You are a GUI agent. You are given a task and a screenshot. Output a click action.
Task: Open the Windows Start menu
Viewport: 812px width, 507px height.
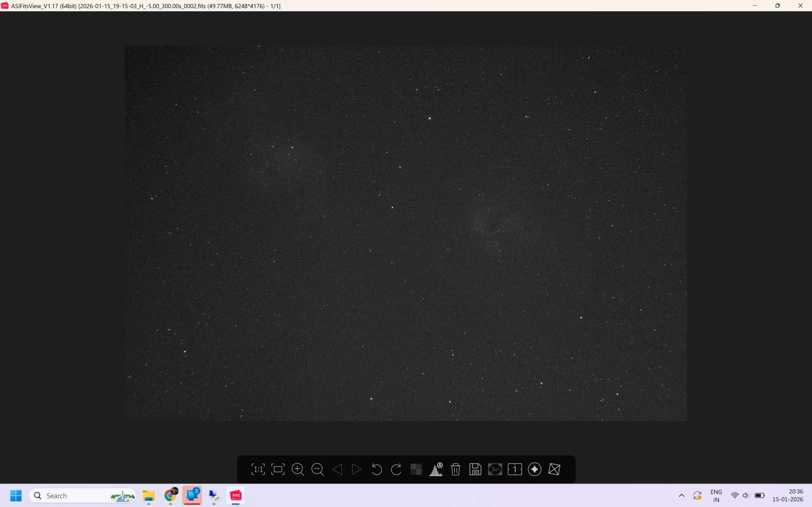point(16,496)
